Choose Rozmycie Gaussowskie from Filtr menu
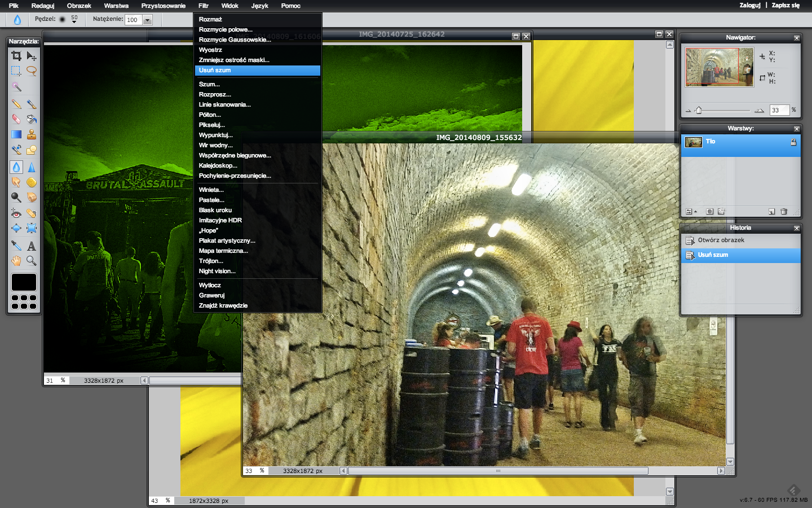The image size is (812, 508). tap(258, 40)
